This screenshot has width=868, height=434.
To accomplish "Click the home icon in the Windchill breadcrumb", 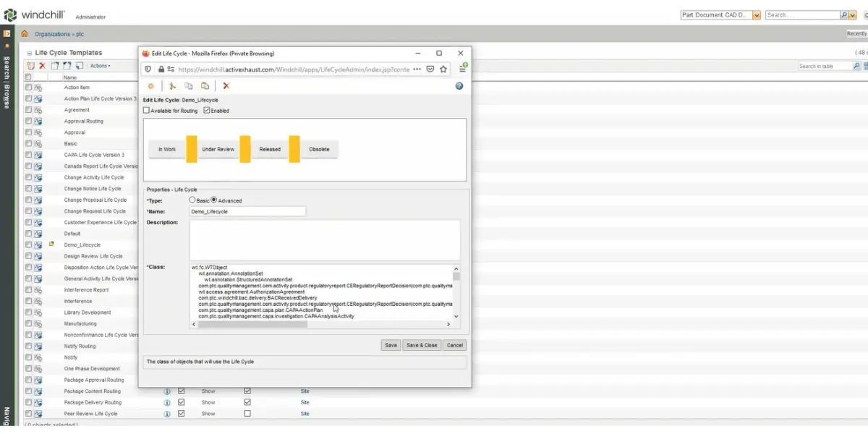I will tap(25, 34).
